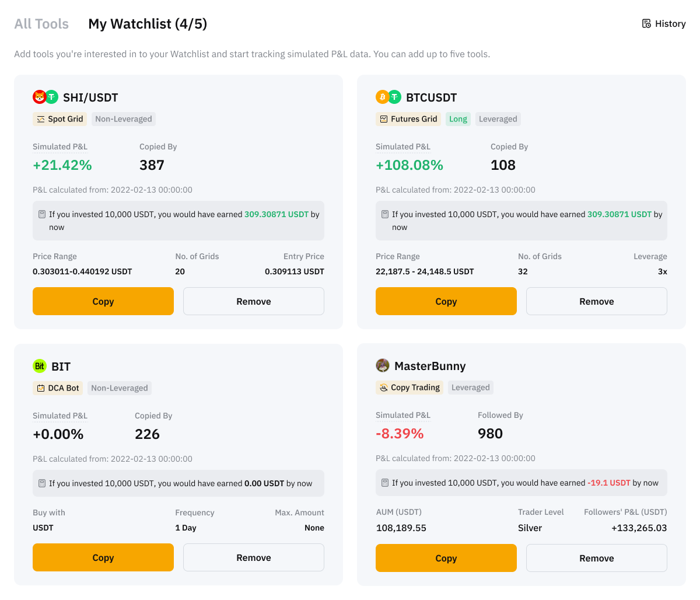
Task: Click the calculator icon in BIT card
Action: point(42,483)
